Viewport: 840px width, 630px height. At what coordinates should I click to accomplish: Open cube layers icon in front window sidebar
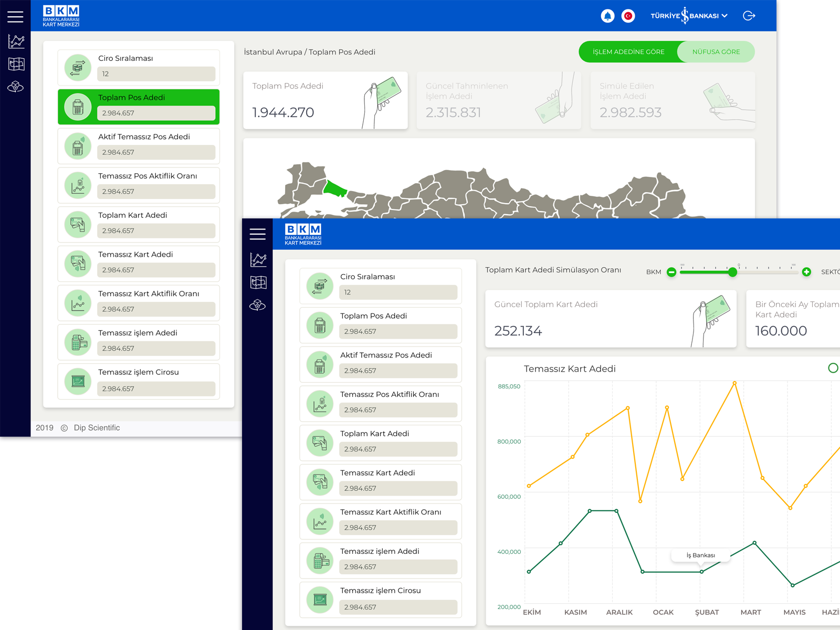(x=258, y=305)
